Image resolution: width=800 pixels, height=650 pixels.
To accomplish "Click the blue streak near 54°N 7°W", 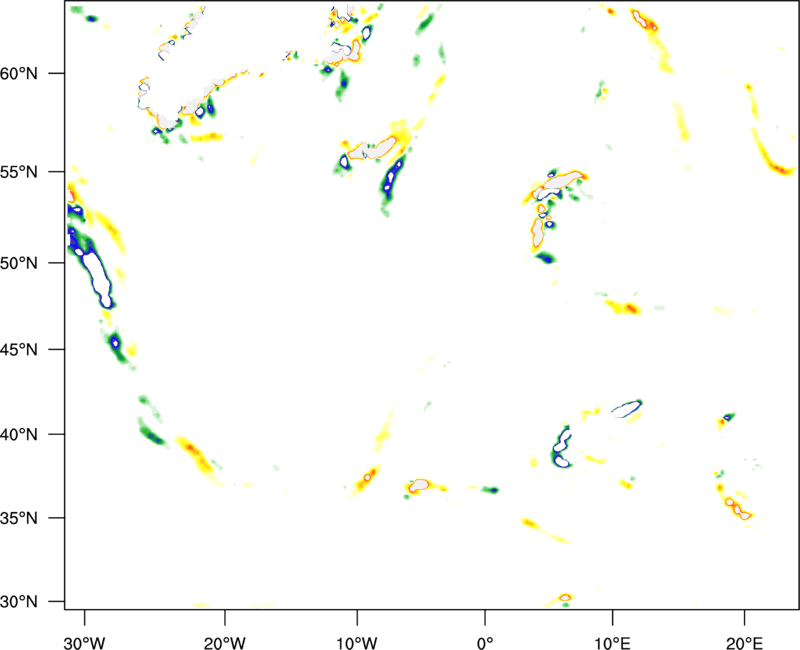I will (x=394, y=180).
